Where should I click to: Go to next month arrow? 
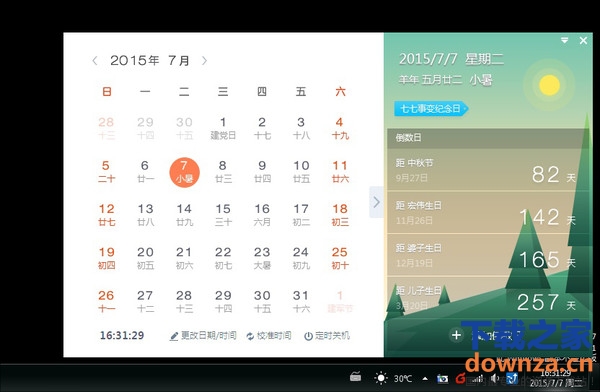pos(204,60)
